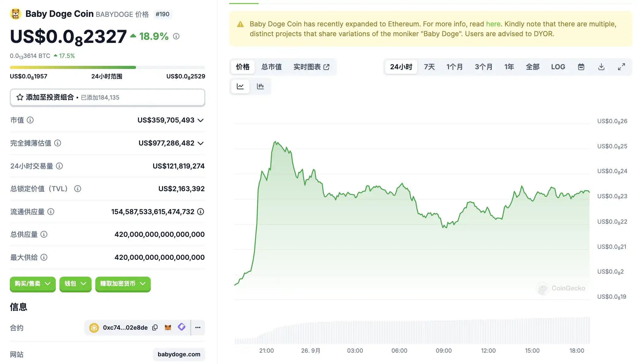638x364 pixels.
Task: Expand the market cap chevron
Action: tap(201, 120)
